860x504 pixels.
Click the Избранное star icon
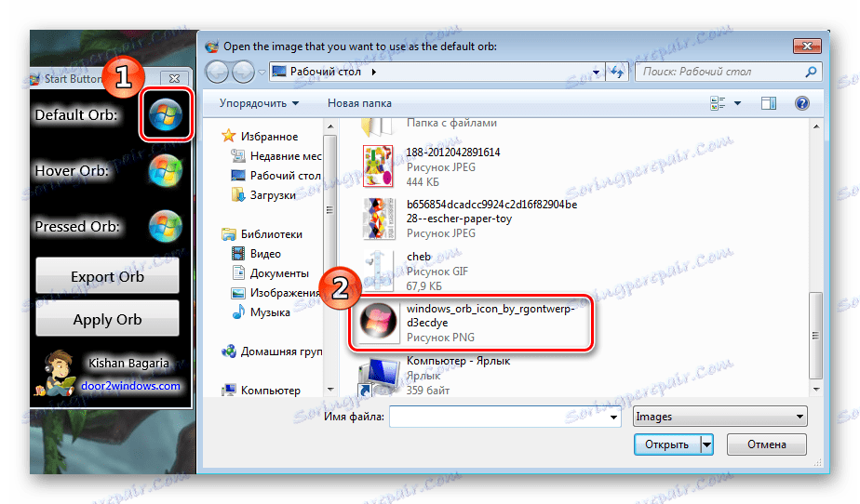click(229, 136)
